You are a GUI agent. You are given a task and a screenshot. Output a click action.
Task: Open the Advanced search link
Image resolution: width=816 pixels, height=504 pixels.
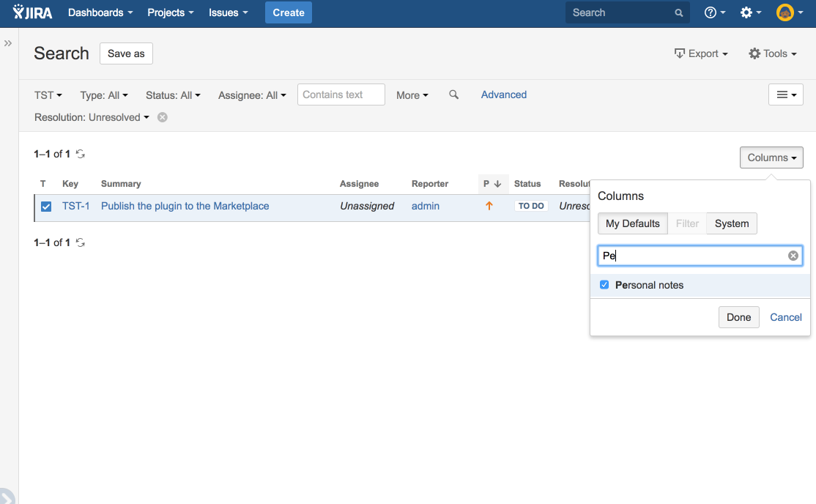click(x=503, y=94)
